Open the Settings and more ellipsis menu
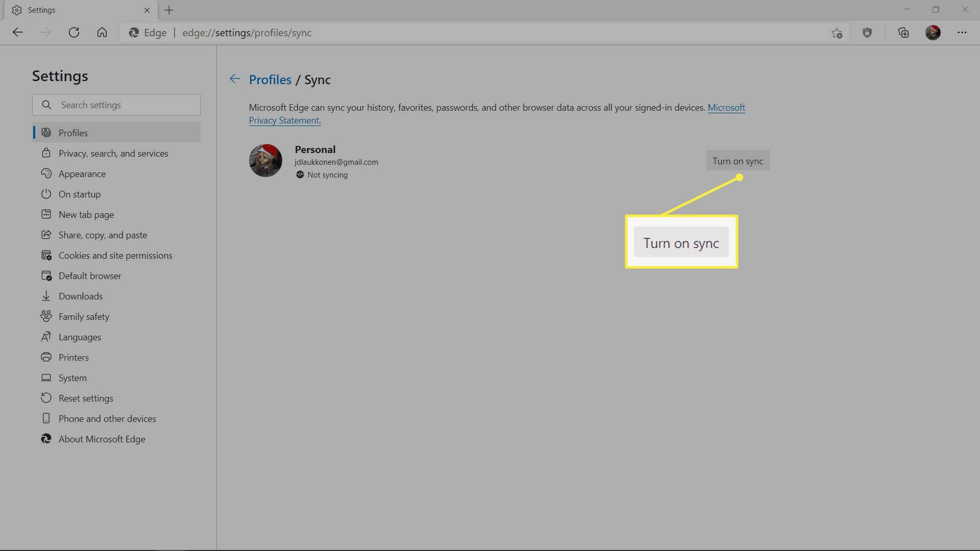Screen dimensions: 980x551 (962, 33)
